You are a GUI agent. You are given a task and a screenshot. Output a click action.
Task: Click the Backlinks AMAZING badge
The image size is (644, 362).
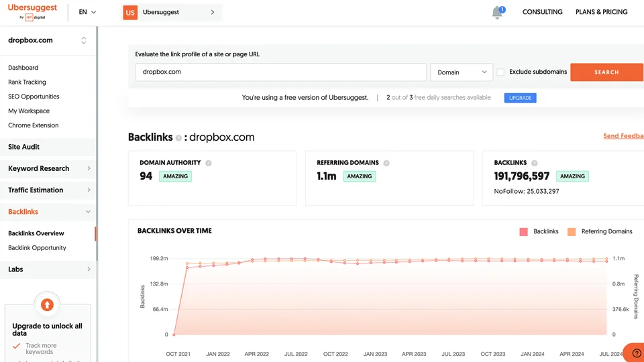pyautogui.click(x=572, y=176)
